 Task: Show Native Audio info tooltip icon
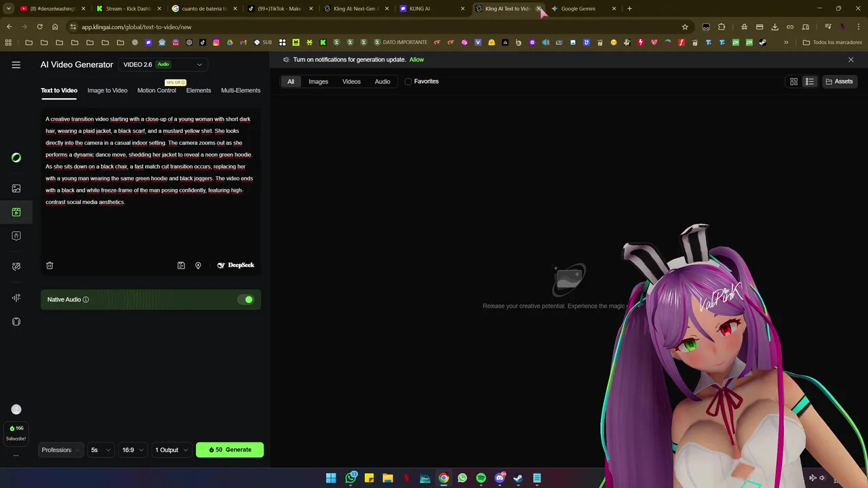[x=85, y=300]
